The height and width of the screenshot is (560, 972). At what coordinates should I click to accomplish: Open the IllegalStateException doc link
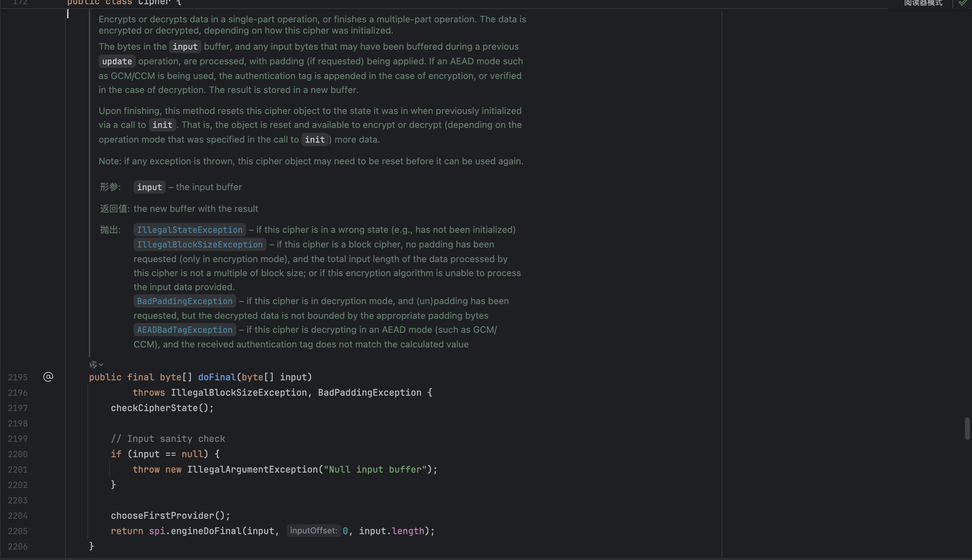(190, 230)
